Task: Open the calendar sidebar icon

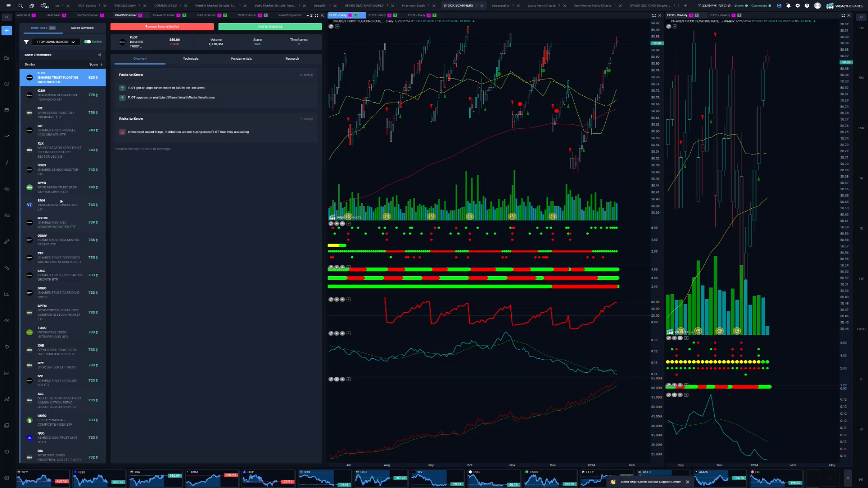Action: (x=7, y=110)
